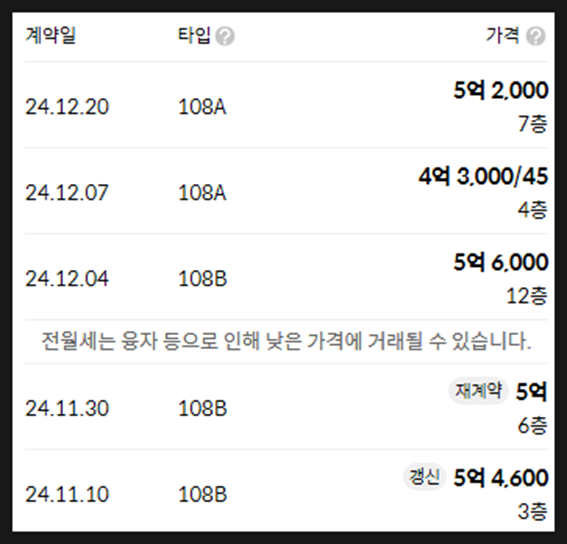The image size is (567, 544).
Task: Click the 갱신 badge
Action: click(424, 477)
